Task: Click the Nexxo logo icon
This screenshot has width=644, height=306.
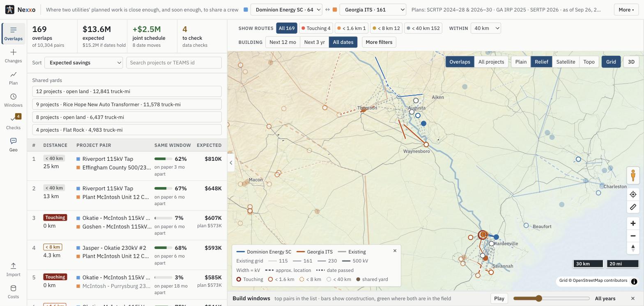Action: [x=9, y=9]
